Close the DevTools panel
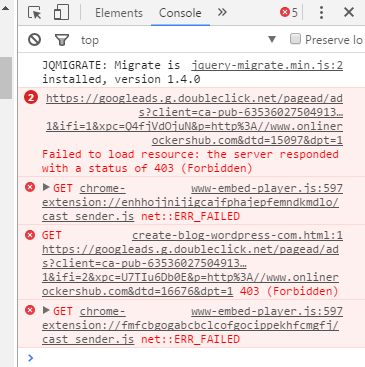 [349, 13]
